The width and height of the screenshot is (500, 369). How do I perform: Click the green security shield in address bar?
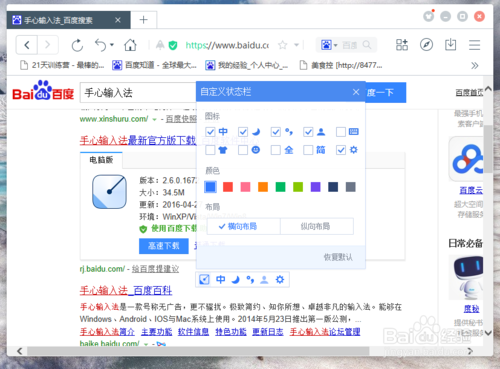pyautogui.click(x=173, y=45)
